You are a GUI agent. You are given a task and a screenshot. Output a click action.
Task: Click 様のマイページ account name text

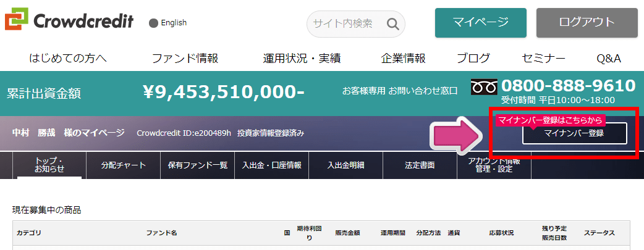(x=94, y=133)
